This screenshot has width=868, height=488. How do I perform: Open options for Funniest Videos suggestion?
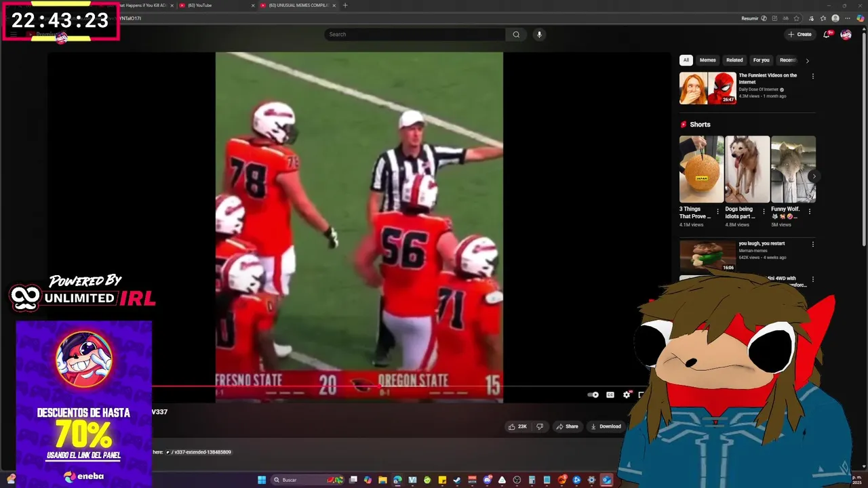813,77
